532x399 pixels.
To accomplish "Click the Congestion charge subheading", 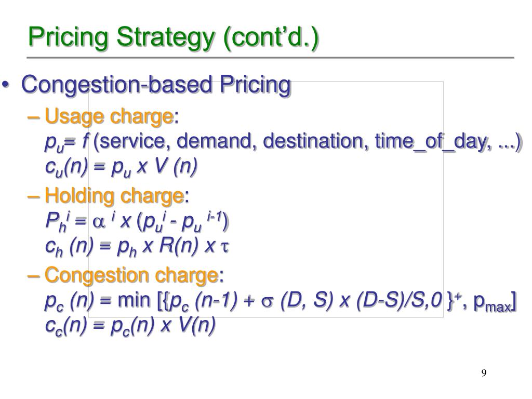I will (131, 275).
